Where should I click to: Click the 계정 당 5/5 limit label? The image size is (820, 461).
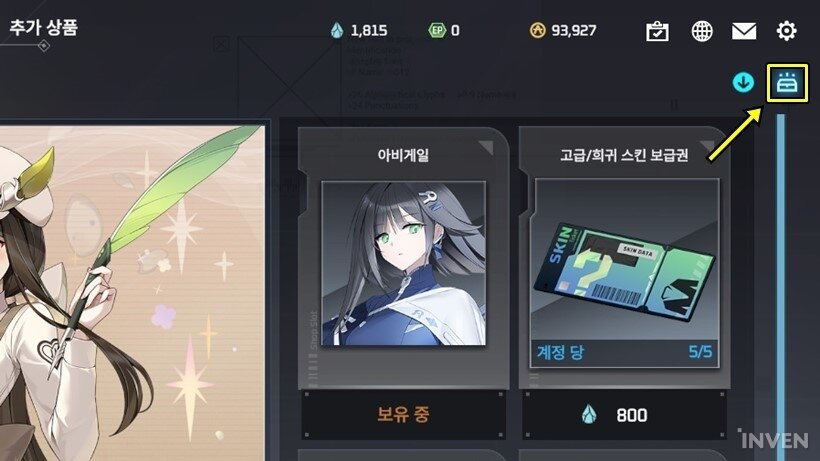(x=624, y=352)
